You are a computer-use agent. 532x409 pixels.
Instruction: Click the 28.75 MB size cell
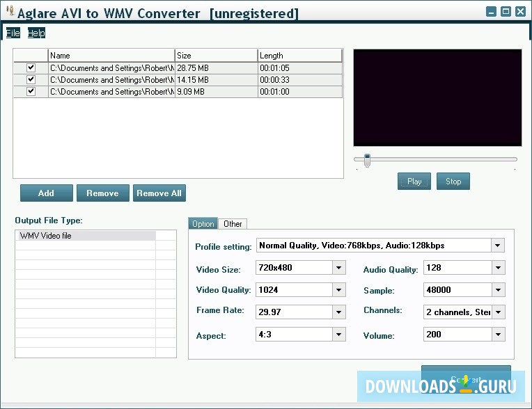(x=217, y=67)
